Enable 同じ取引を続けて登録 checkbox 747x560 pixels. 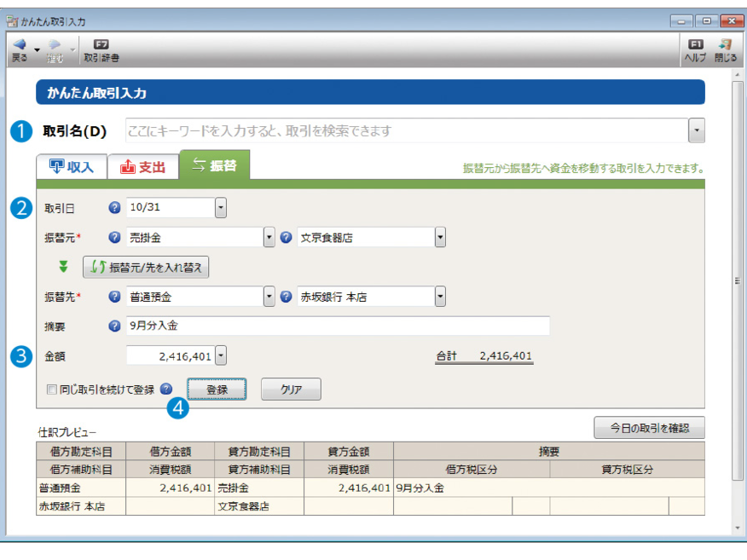click(x=52, y=390)
